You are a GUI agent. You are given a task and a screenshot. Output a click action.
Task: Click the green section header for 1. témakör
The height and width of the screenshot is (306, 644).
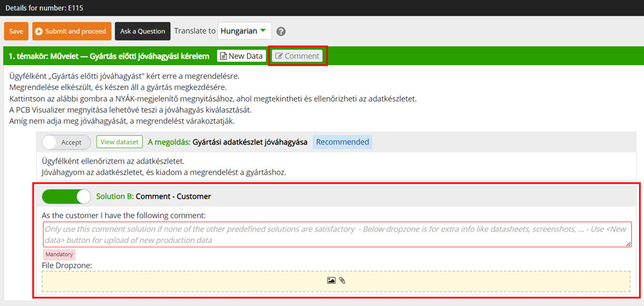point(107,56)
